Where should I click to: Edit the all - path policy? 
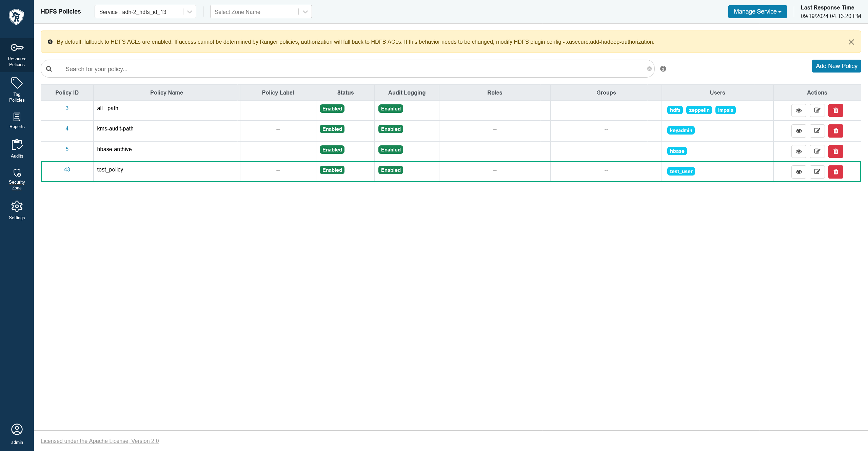pos(817,110)
